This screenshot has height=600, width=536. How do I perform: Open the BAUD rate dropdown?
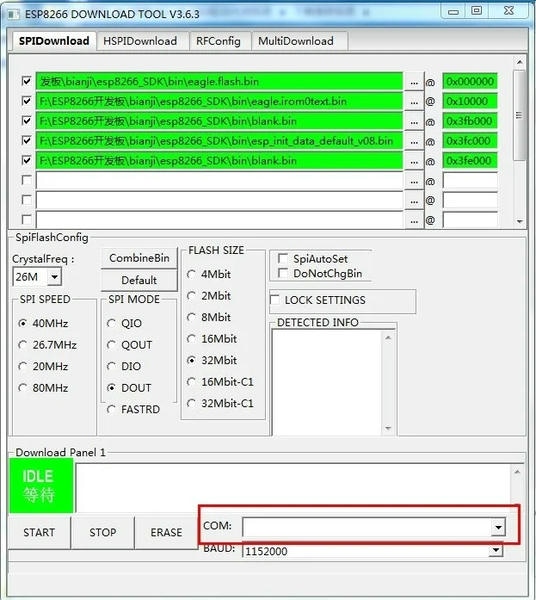coord(496,551)
